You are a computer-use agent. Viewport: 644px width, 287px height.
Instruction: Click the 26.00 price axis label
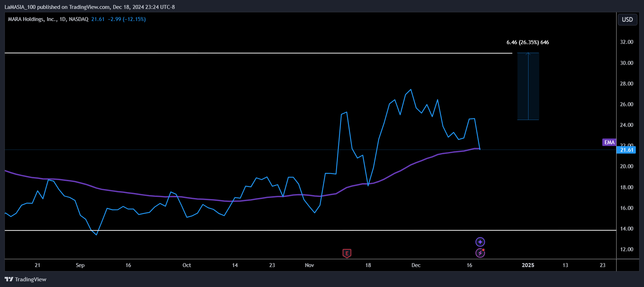click(x=627, y=104)
